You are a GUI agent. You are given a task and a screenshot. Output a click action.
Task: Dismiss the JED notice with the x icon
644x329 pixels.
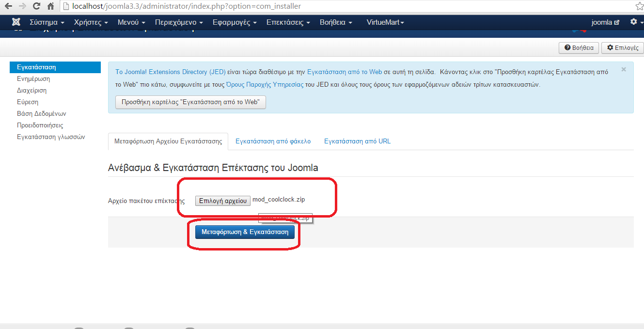point(624,69)
